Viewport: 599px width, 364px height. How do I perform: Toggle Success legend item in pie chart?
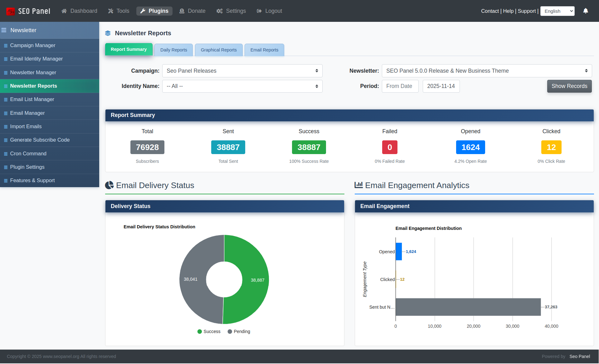pyautogui.click(x=209, y=331)
